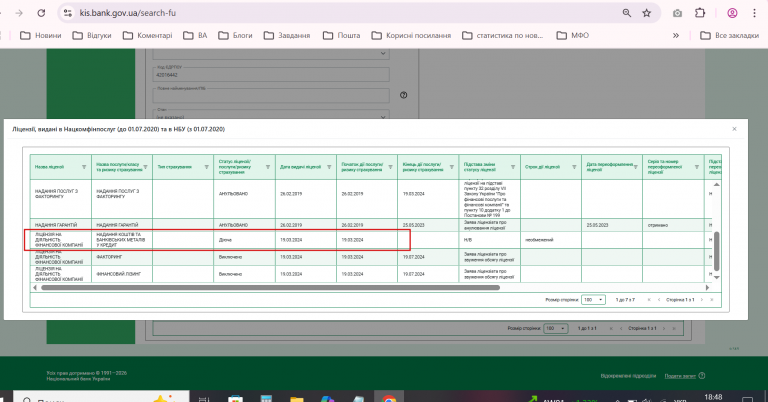Filter the 'Дата видачі ліцензії' column
This screenshot has height=402, width=768.
329,167
